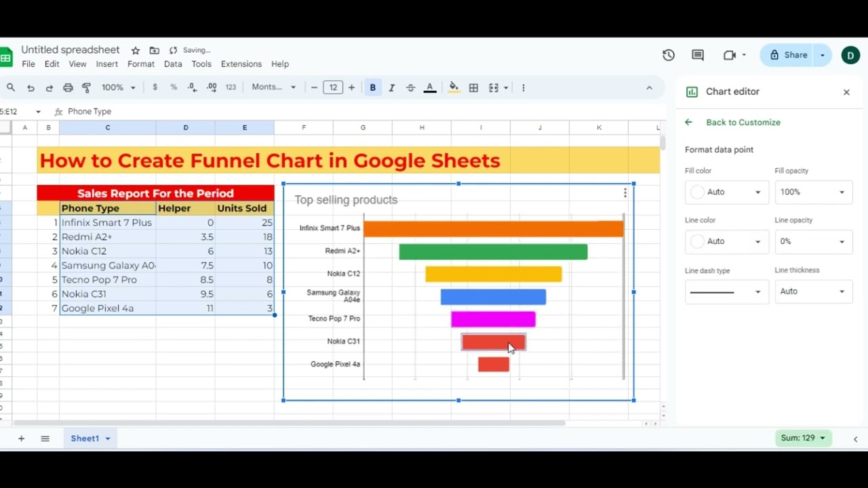This screenshot has width=868, height=488.
Task: Open the Line dash type dropdown
Action: [726, 292]
